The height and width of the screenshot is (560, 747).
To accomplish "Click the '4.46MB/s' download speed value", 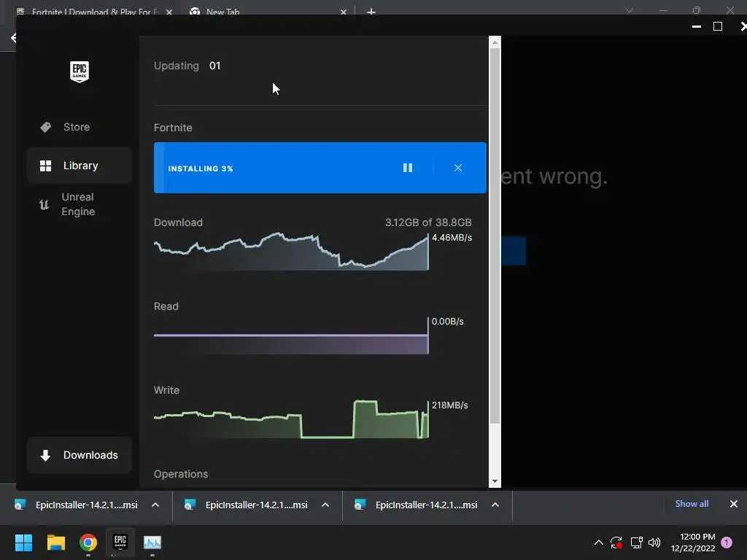I will 452,238.
